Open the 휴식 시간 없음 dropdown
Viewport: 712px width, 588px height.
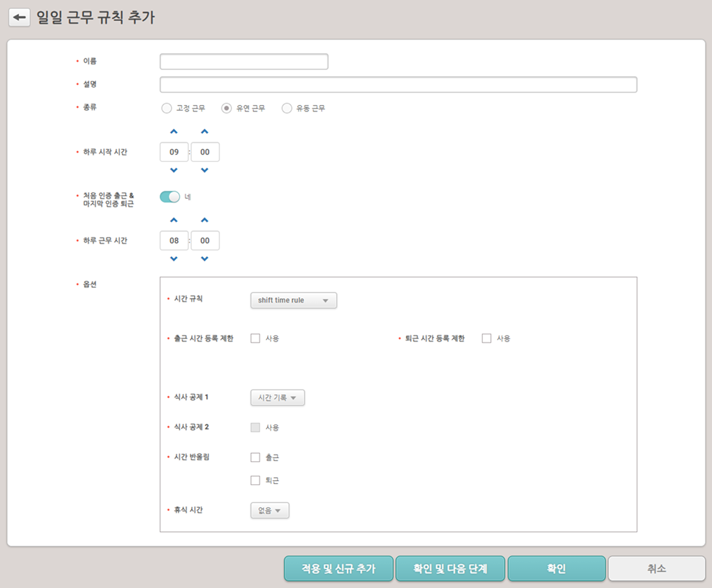point(270,511)
